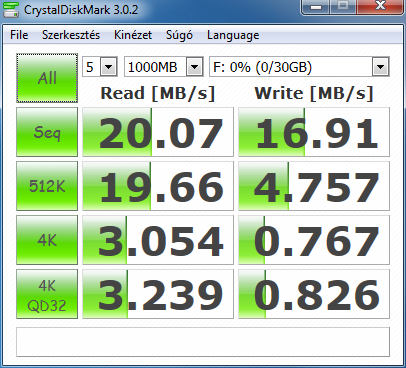Click the Read [MB/s] column header
This screenshot has height=368, width=406.
[158, 93]
